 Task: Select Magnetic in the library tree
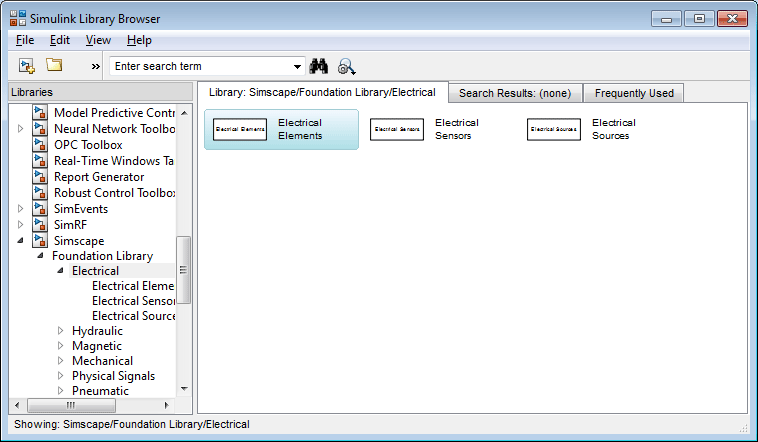pos(97,346)
